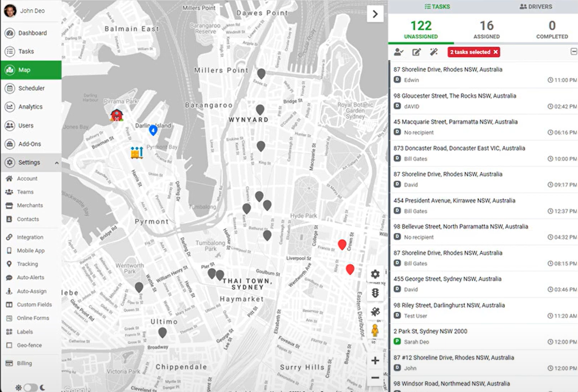Click the magic wand auto-assign icon
Viewport: 578px width, 392px height.
433,52
